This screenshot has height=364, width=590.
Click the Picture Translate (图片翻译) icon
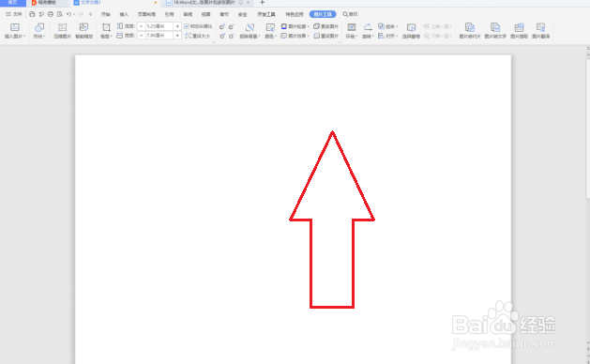click(540, 27)
